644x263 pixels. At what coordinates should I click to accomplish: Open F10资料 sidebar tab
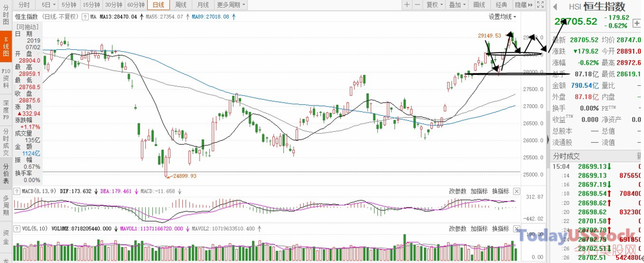pyautogui.click(x=6, y=78)
